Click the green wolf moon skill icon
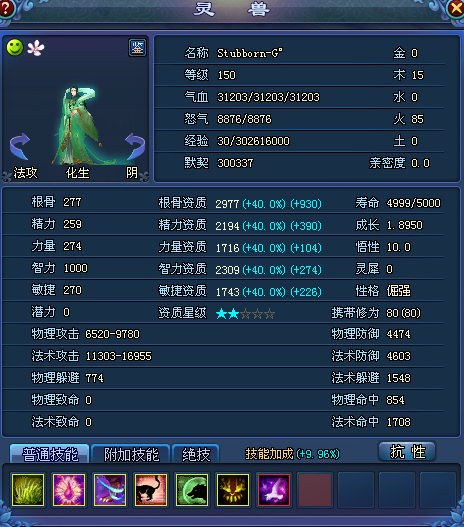The width and height of the screenshot is (464, 527). tap(192, 489)
